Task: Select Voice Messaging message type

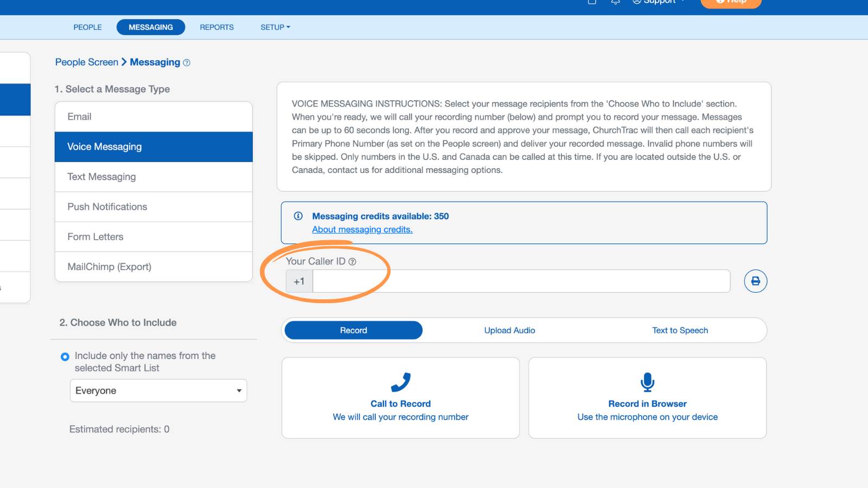Action: pyautogui.click(x=154, y=147)
